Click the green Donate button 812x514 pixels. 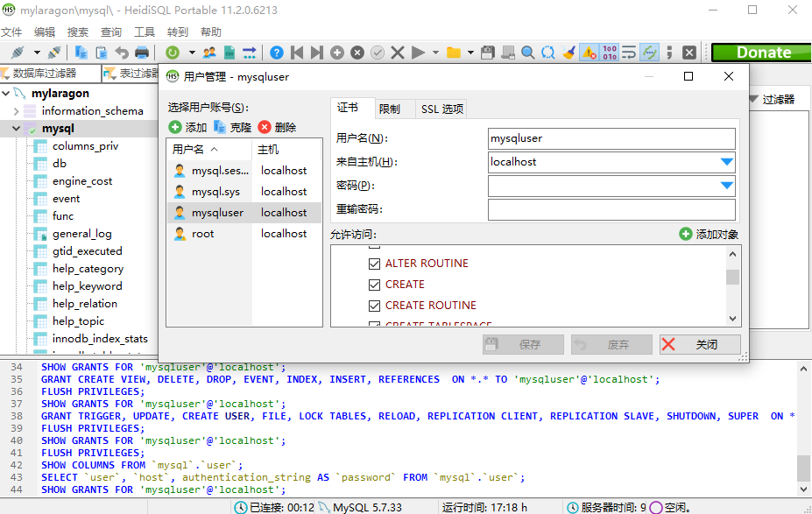761,53
